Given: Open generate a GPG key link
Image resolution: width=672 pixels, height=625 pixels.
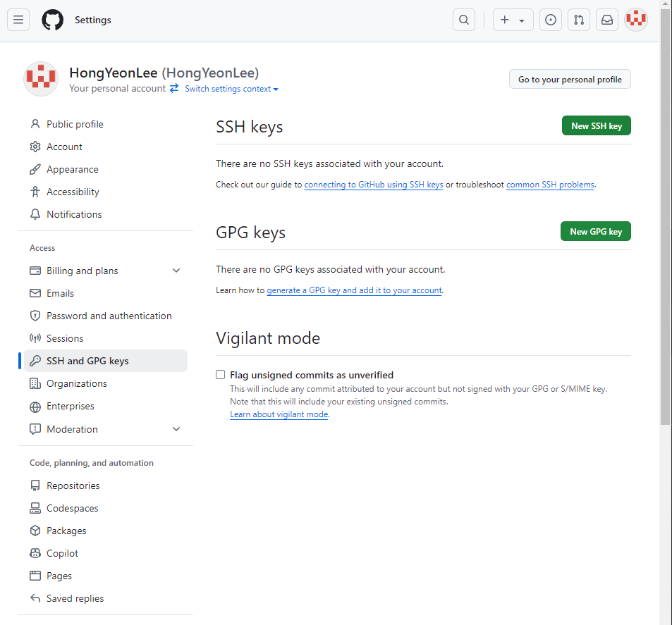Looking at the screenshot, I should [x=354, y=290].
